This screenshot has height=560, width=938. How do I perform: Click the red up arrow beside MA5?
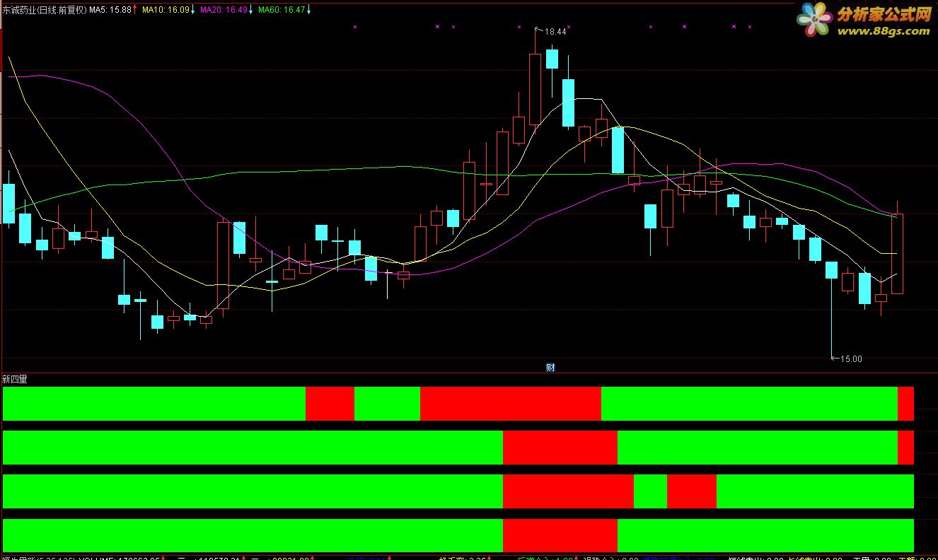tap(136, 10)
